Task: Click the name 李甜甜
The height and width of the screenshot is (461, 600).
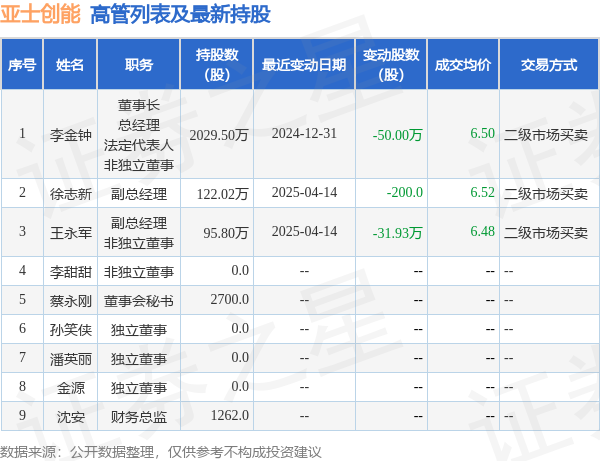Action: click(x=71, y=272)
